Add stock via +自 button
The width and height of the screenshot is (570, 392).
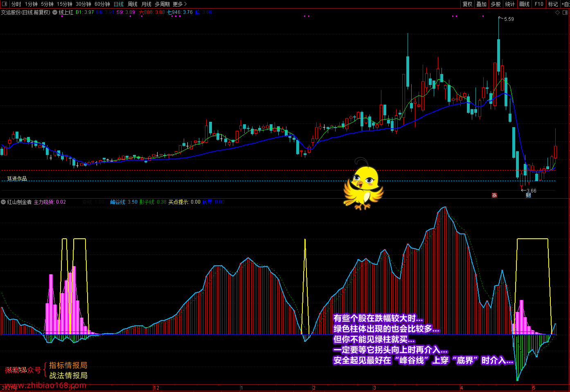[x=565, y=4]
